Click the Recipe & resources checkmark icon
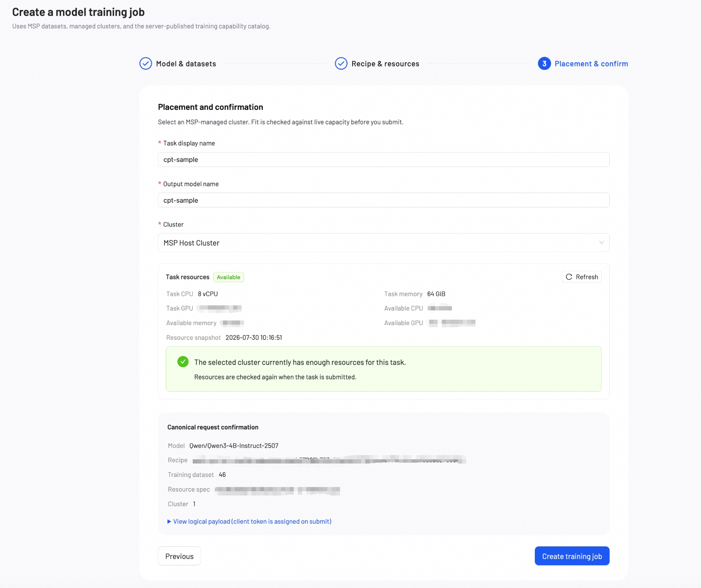The image size is (701, 588). point(341,64)
